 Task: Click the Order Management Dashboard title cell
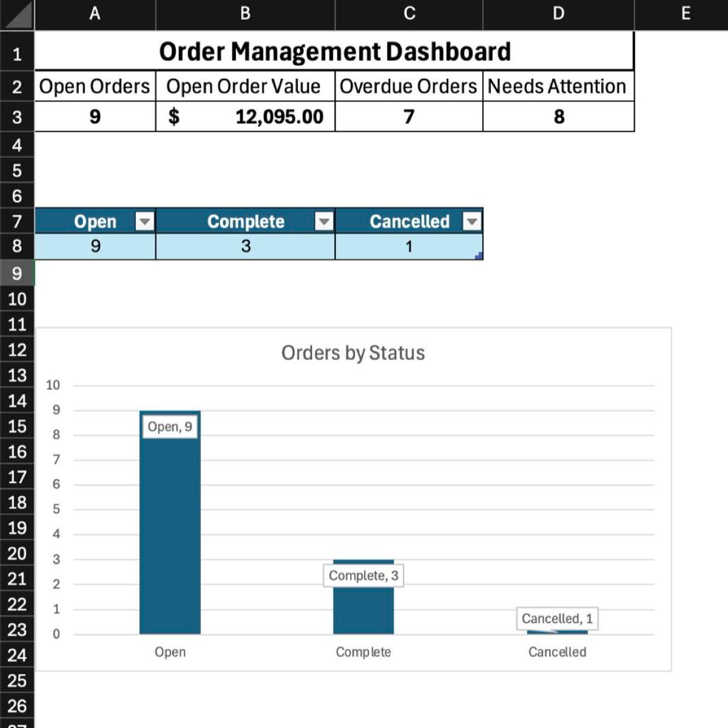334,52
